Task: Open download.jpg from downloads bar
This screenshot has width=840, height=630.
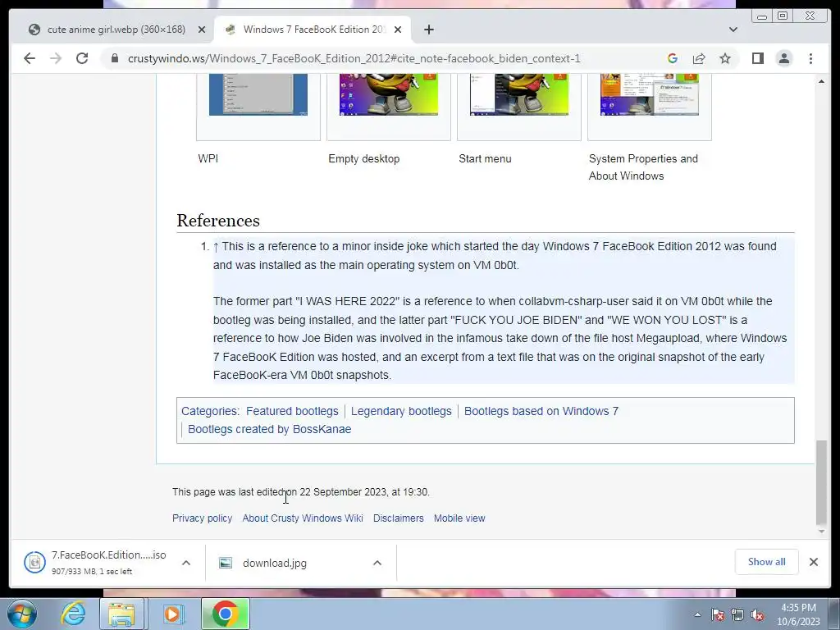Action: coord(274,563)
